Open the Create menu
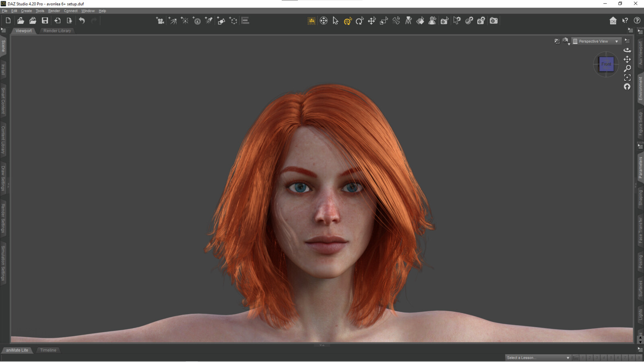The width and height of the screenshot is (644, 362). 26,11
